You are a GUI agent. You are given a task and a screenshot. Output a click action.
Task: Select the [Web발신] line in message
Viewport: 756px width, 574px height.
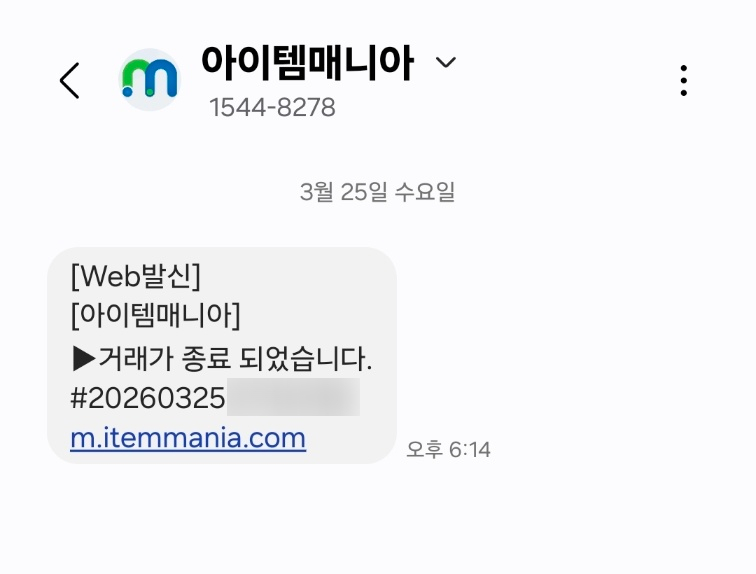click(x=135, y=276)
